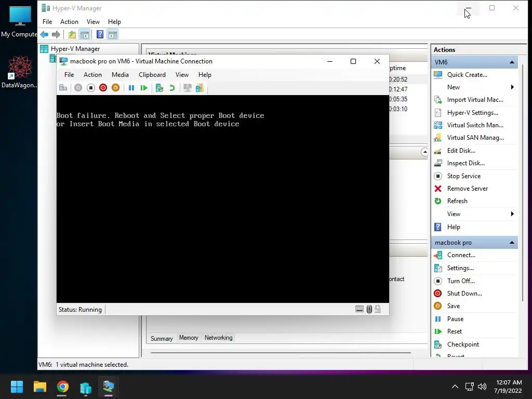Open Media menu in VM Connection window
The height and width of the screenshot is (399, 532).
(120, 75)
